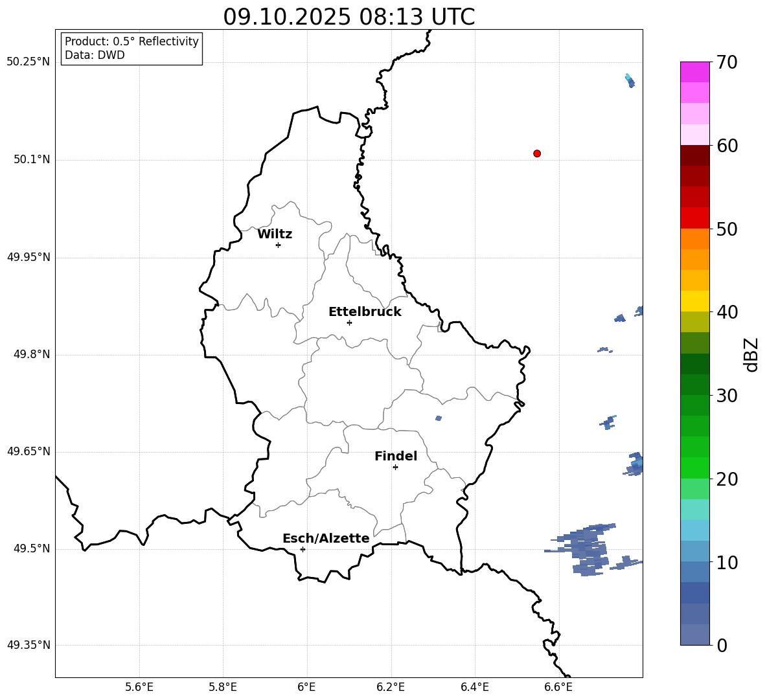
Task: Click the 49.65°N latitude label
Action: (x=29, y=451)
